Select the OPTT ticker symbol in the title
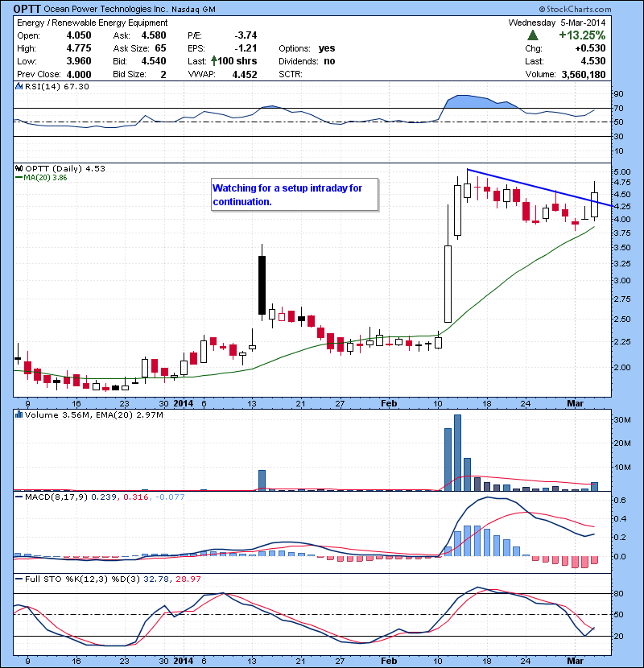 coord(27,9)
